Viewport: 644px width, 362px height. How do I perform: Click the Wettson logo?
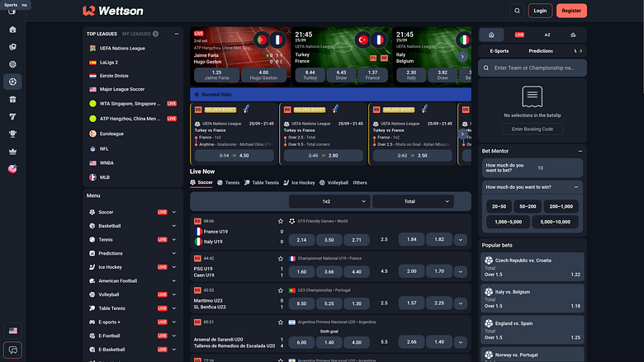(113, 11)
